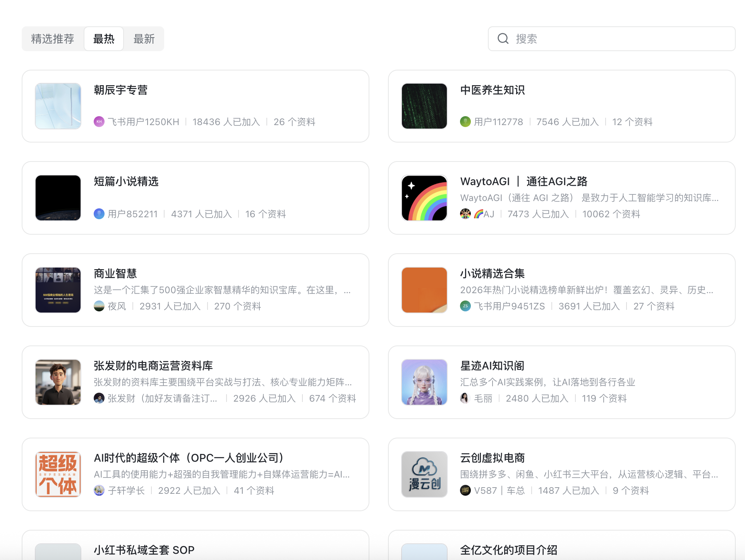Switch to the 最新 tab
This screenshot has width=745, height=560.
(144, 39)
